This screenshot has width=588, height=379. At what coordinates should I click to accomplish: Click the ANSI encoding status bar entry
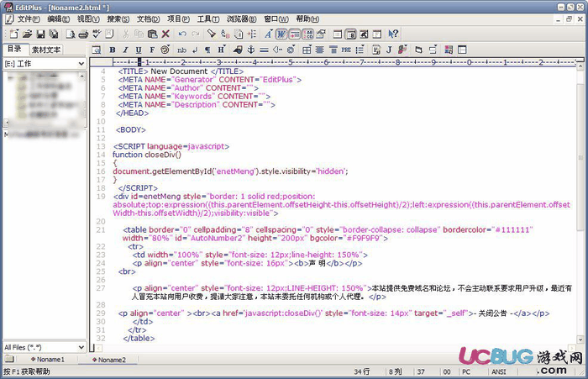499,371
